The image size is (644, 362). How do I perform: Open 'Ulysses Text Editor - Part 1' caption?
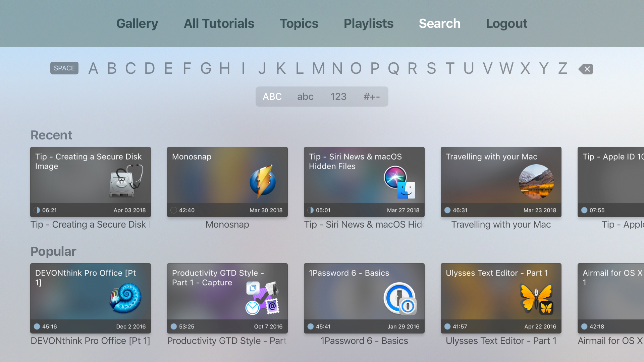pos(501,341)
